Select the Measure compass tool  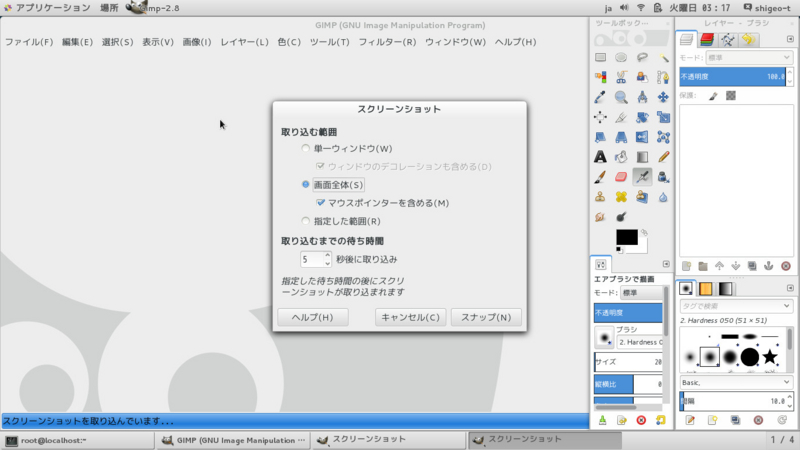coord(642,97)
